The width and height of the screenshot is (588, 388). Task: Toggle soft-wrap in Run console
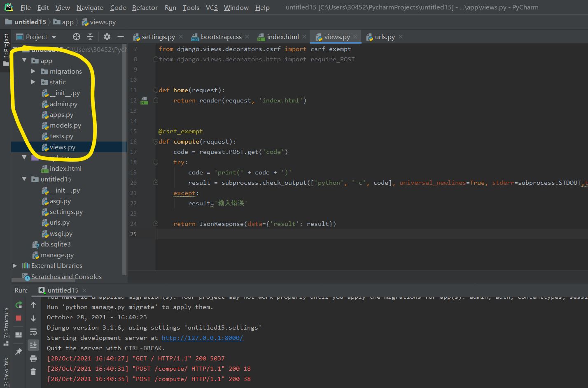tap(33, 332)
